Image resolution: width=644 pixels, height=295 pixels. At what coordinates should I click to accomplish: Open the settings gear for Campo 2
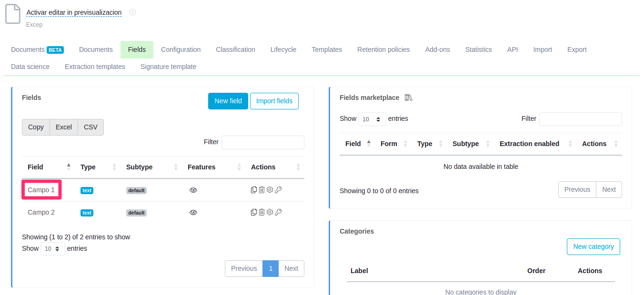[x=270, y=212]
